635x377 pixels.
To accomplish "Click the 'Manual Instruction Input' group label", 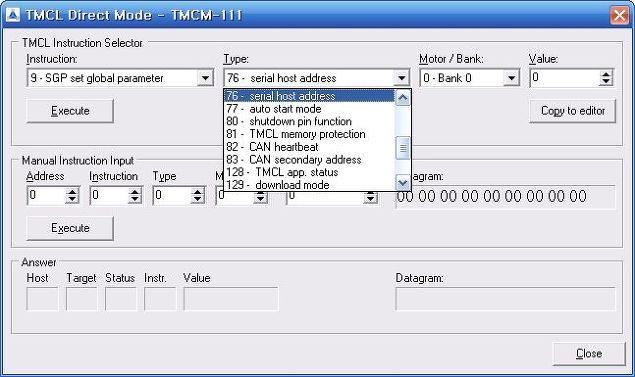I will (78, 161).
